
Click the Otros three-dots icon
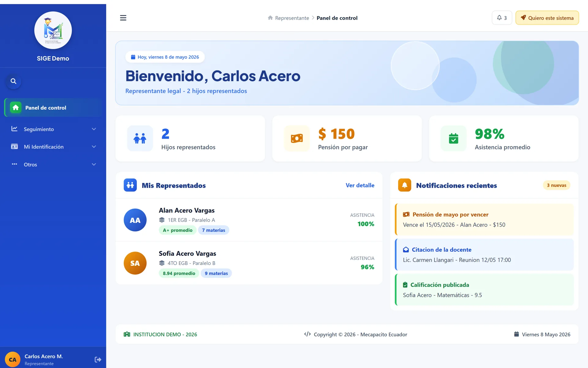click(x=14, y=164)
